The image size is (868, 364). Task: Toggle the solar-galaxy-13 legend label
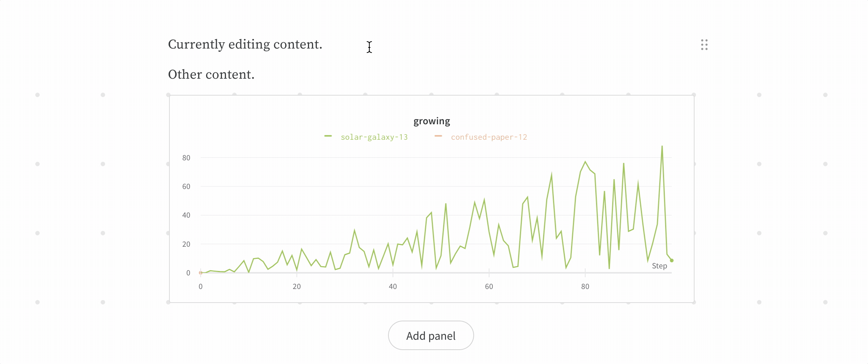pos(374,137)
